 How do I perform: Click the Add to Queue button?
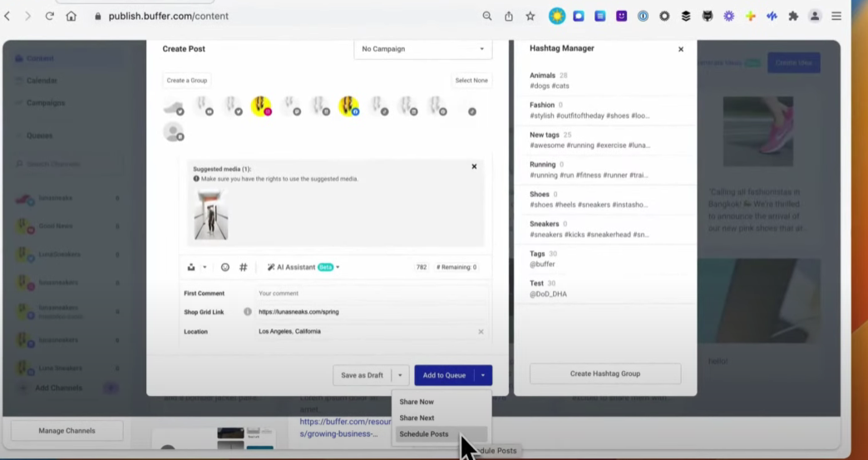coord(444,375)
